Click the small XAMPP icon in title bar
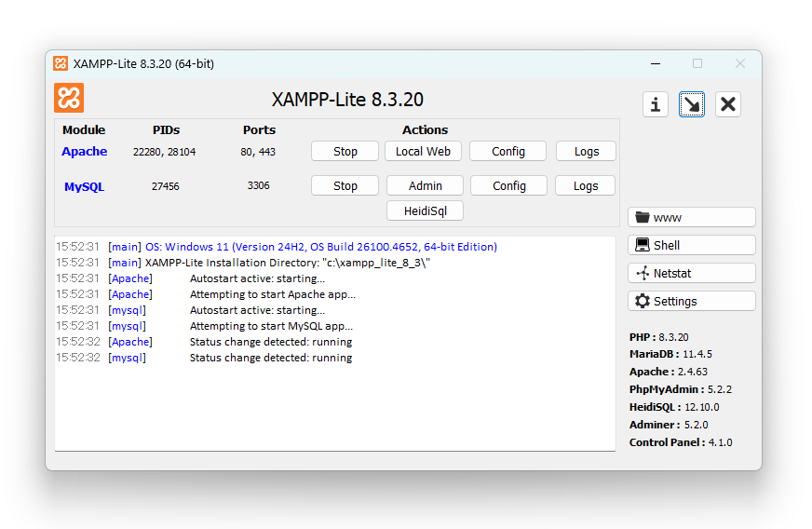Screen dimensions: 812x529 [x=61, y=63]
